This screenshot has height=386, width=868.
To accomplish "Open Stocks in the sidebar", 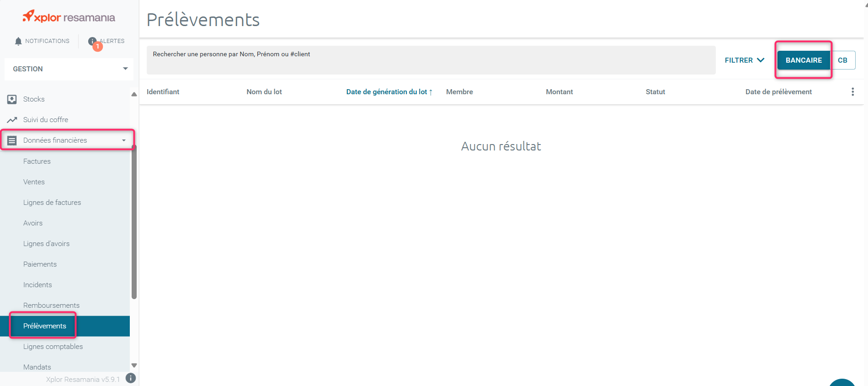I will coord(34,99).
